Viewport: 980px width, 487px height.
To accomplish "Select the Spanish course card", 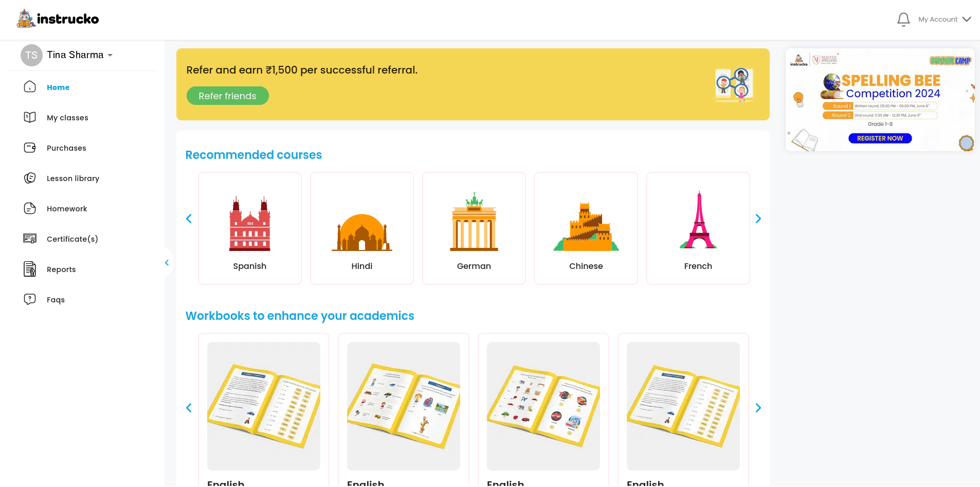I will (x=250, y=228).
